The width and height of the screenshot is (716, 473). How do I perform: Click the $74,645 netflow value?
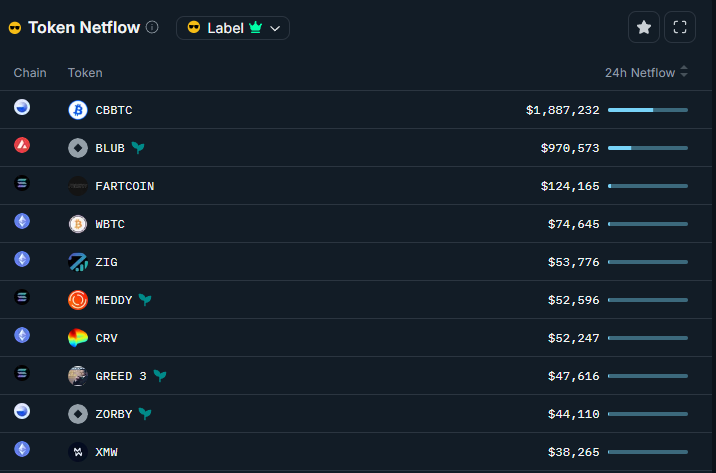[x=574, y=224]
